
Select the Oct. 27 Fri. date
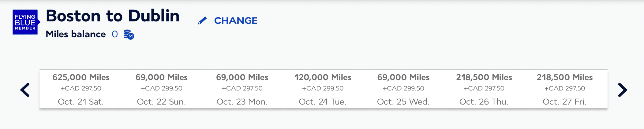pos(564,101)
